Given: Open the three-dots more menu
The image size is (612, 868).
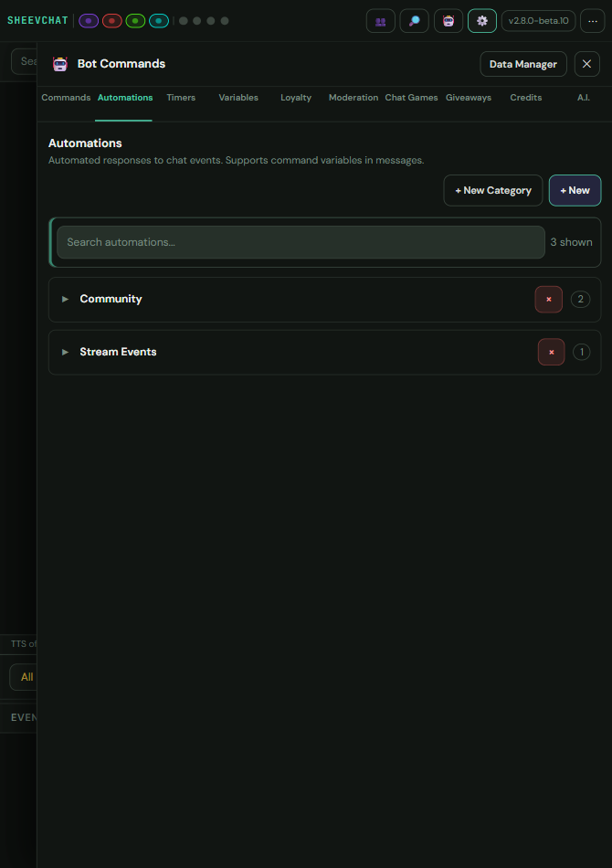Looking at the screenshot, I should pos(593,21).
